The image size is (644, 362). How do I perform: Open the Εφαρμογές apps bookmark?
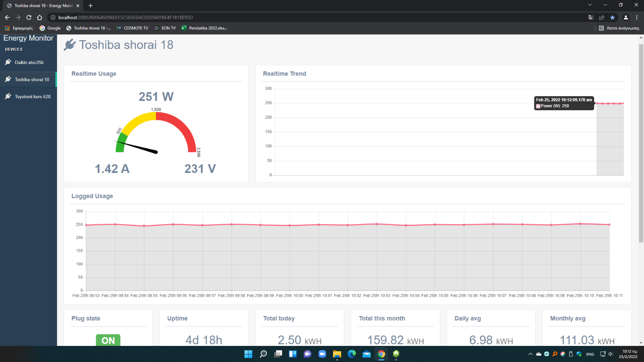coord(19,28)
